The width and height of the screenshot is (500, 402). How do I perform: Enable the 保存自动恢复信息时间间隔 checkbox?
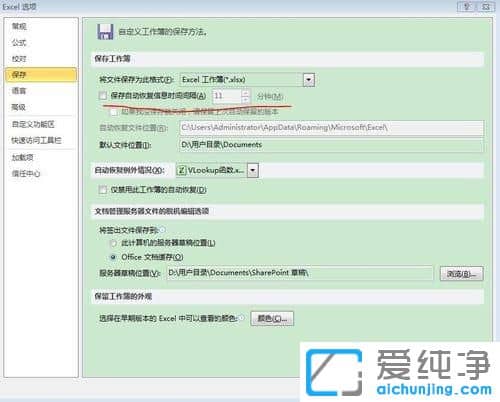click(x=103, y=96)
